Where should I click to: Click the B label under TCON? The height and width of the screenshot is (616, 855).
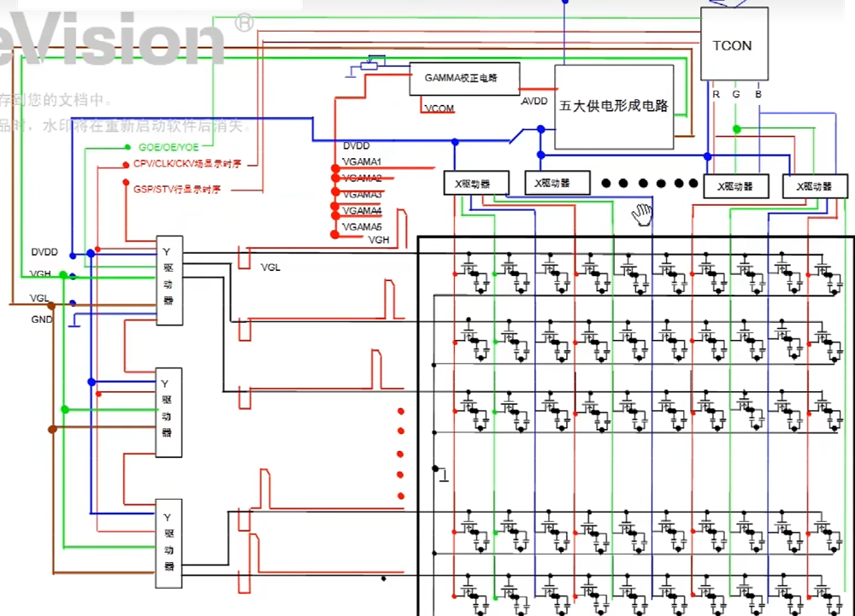(758, 94)
